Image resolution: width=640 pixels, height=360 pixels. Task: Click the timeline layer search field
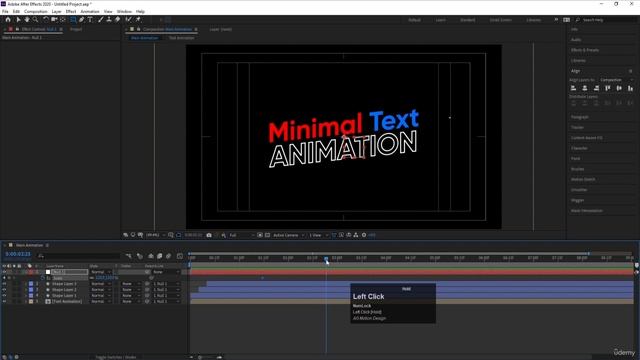(80, 256)
